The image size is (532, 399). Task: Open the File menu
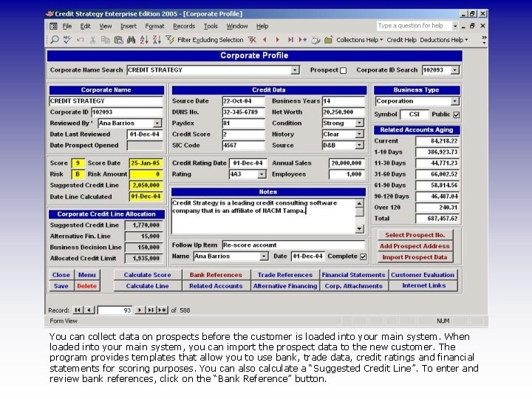click(67, 26)
